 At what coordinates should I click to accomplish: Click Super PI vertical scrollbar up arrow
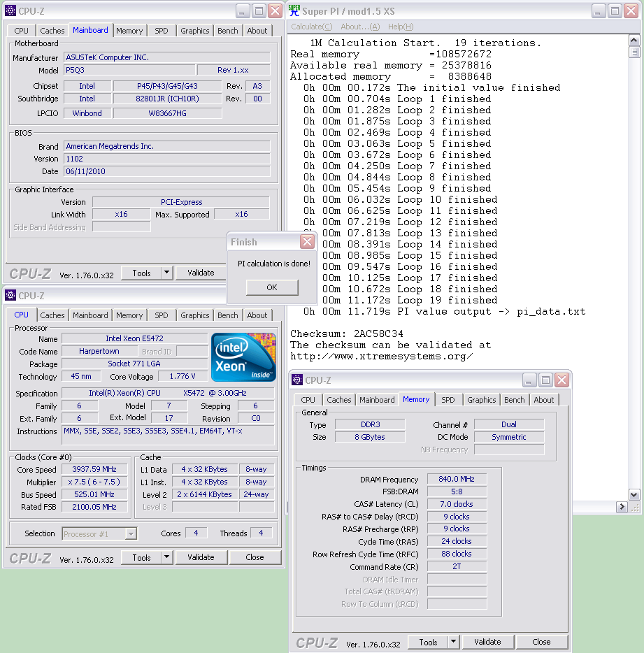click(x=634, y=41)
